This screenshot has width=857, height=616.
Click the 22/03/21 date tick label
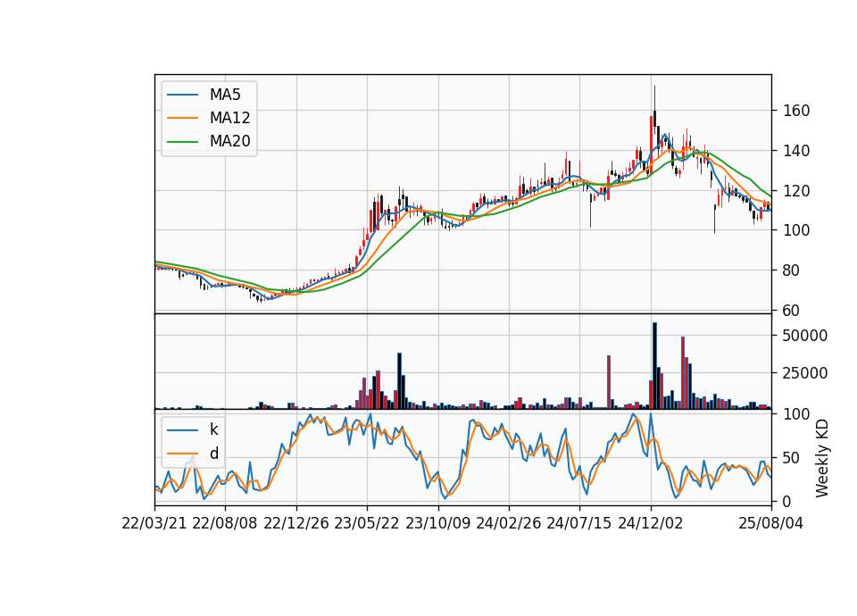[x=154, y=523]
